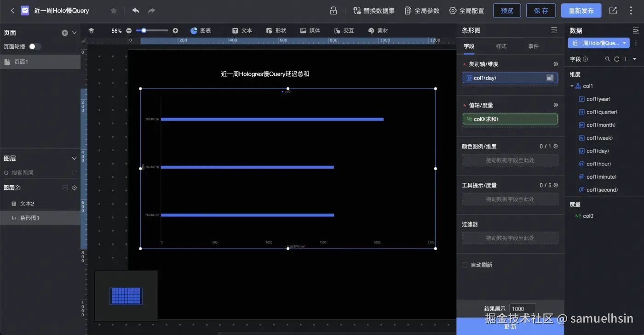Collapse the 数据 panel with its header icon

pos(636,30)
